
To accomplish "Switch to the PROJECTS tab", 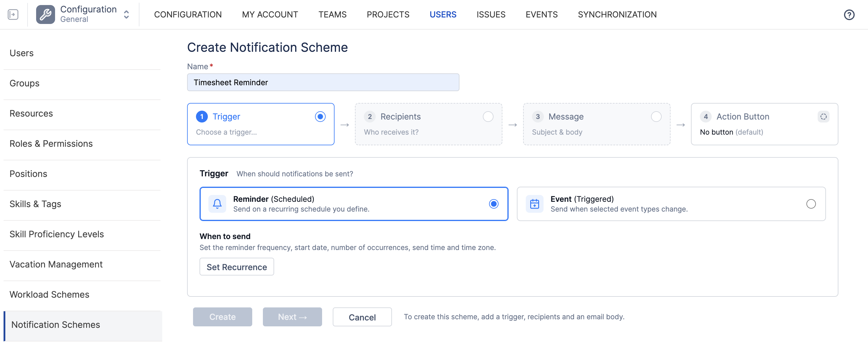I will (x=388, y=14).
